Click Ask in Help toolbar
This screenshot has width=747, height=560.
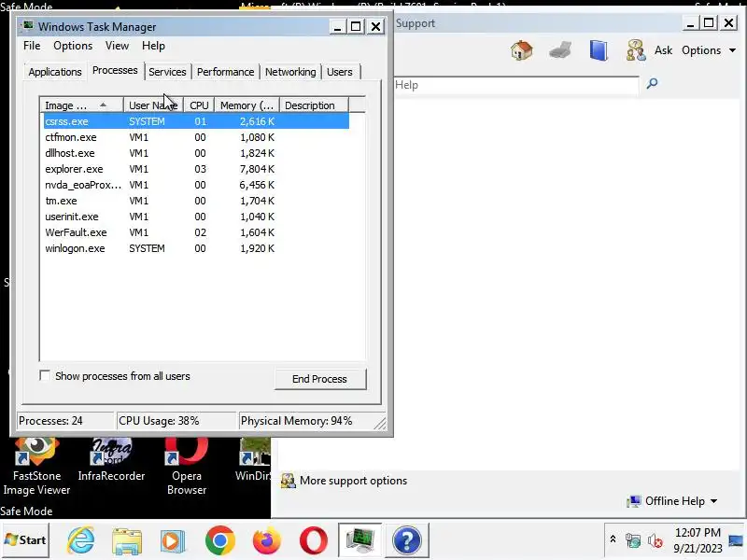(x=663, y=50)
